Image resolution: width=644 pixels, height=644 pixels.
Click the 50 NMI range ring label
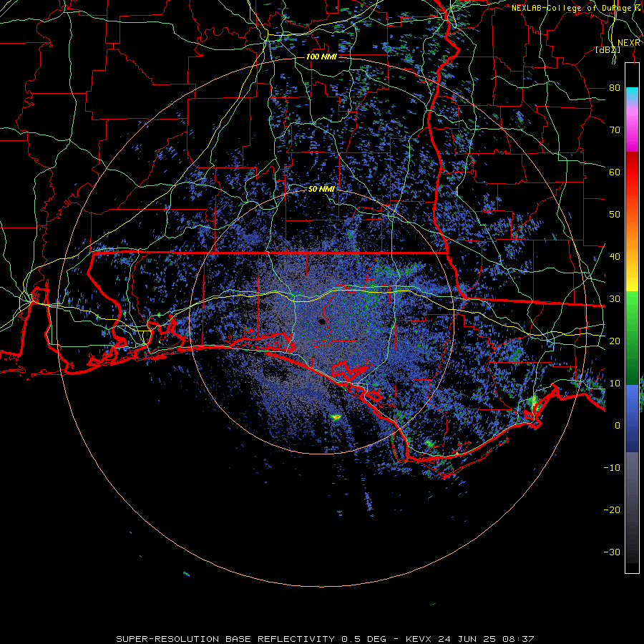(x=321, y=190)
